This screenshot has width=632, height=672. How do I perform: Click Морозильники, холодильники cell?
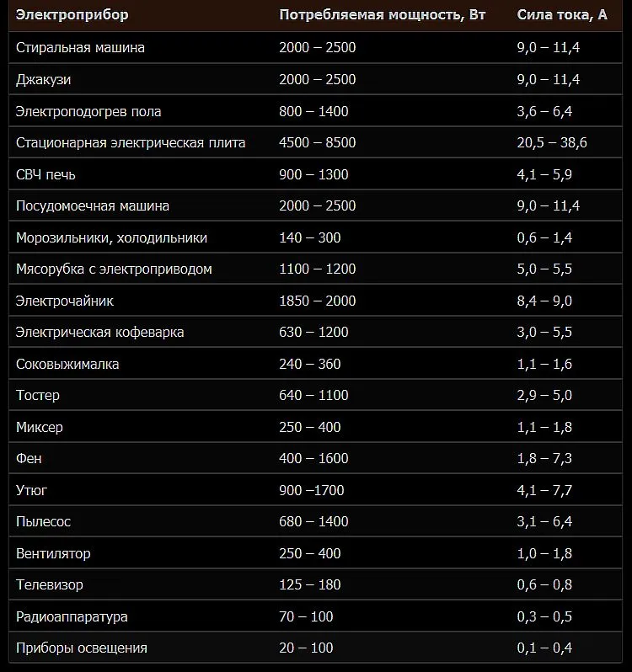pyautogui.click(x=111, y=237)
